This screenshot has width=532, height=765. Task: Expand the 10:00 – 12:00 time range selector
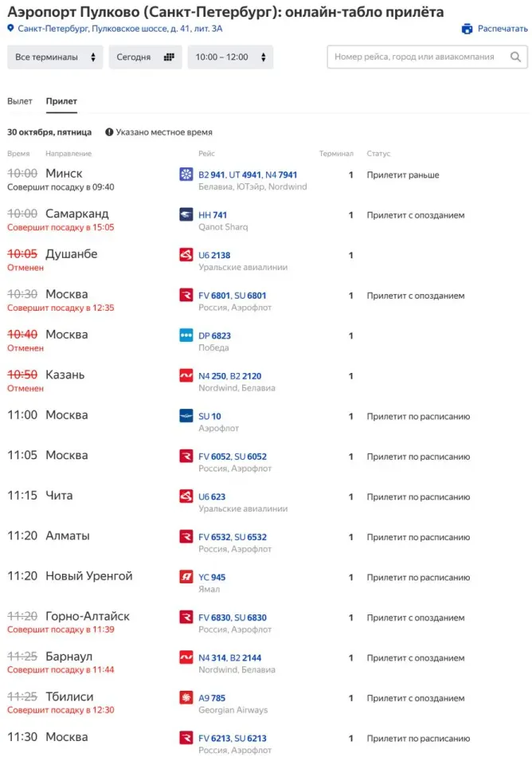pos(230,57)
